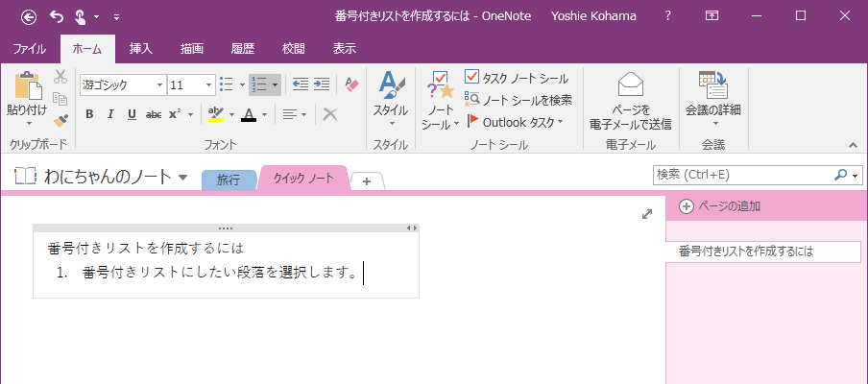
Task: Toggle touch/mouse mode icon
Action: coord(80,16)
